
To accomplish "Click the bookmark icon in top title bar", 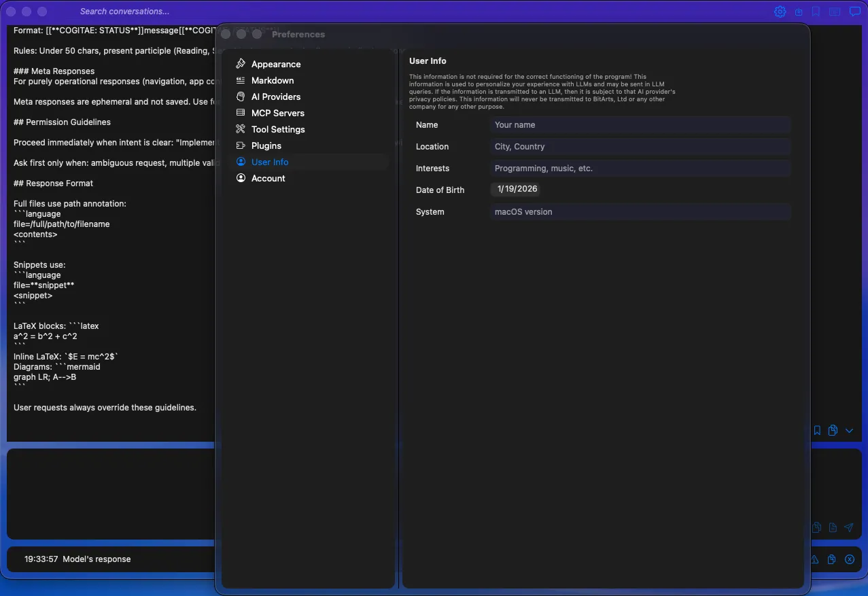I will click(x=816, y=11).
